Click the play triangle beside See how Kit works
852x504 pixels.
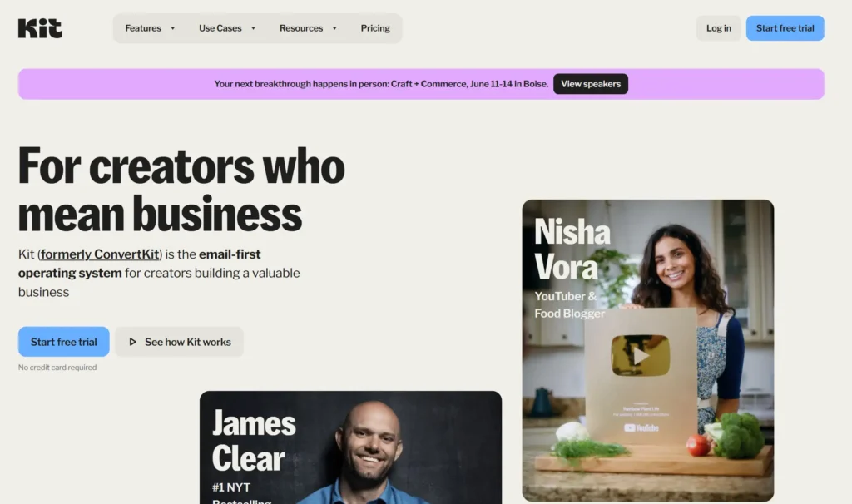pyautogui.click(x=132, y=342)
